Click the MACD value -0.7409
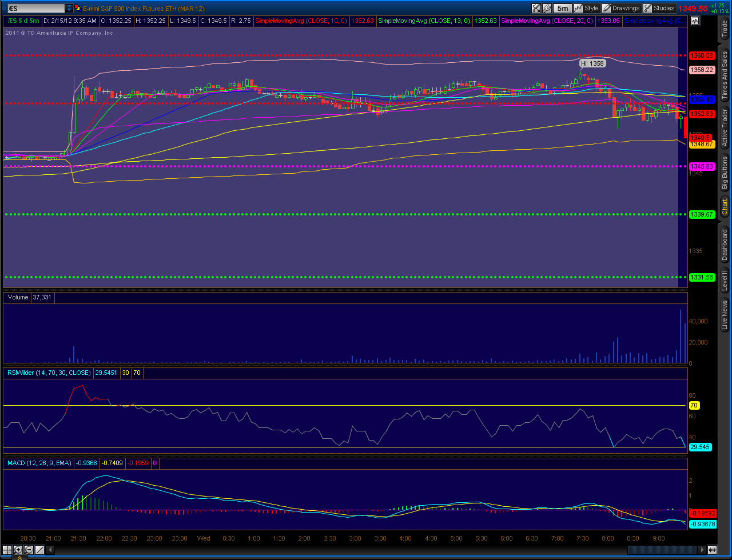 (x=112, y=463)
